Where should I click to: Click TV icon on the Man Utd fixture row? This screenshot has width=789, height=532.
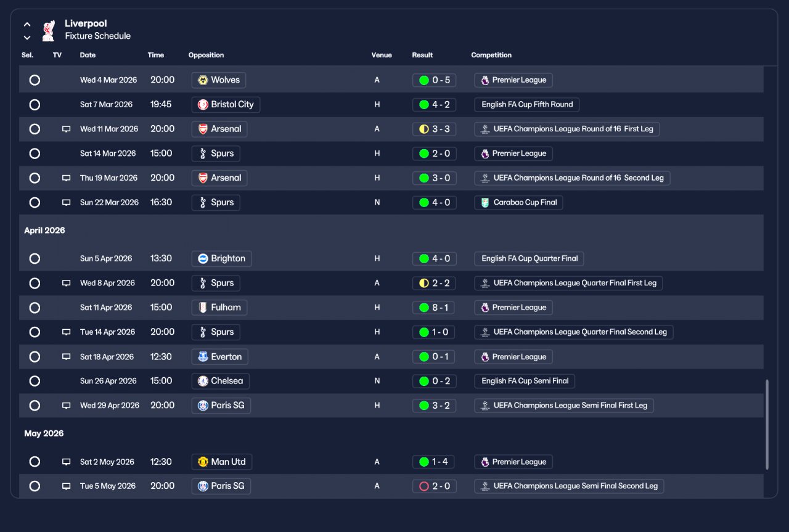click(66, 462)
